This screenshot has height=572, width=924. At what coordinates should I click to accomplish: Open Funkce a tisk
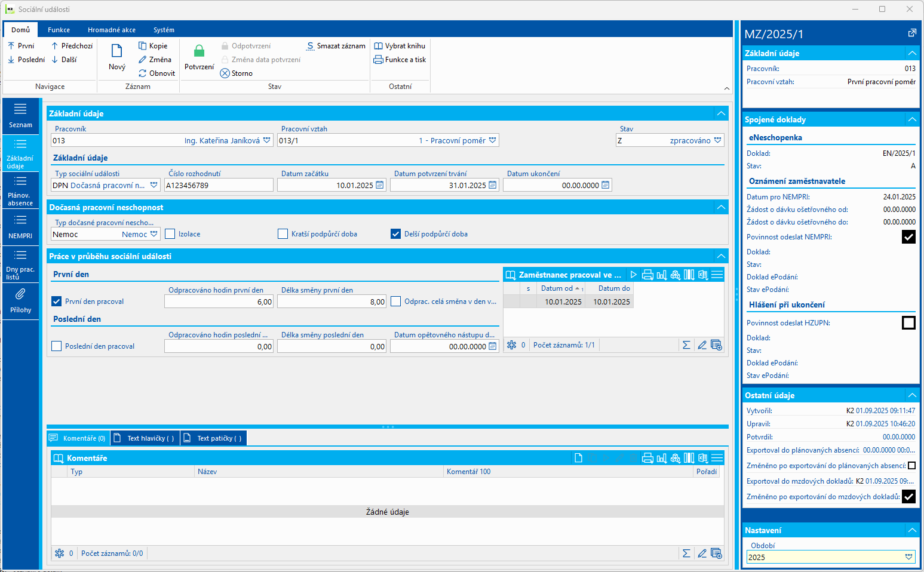pyautogui.click(x=400, y=60)
